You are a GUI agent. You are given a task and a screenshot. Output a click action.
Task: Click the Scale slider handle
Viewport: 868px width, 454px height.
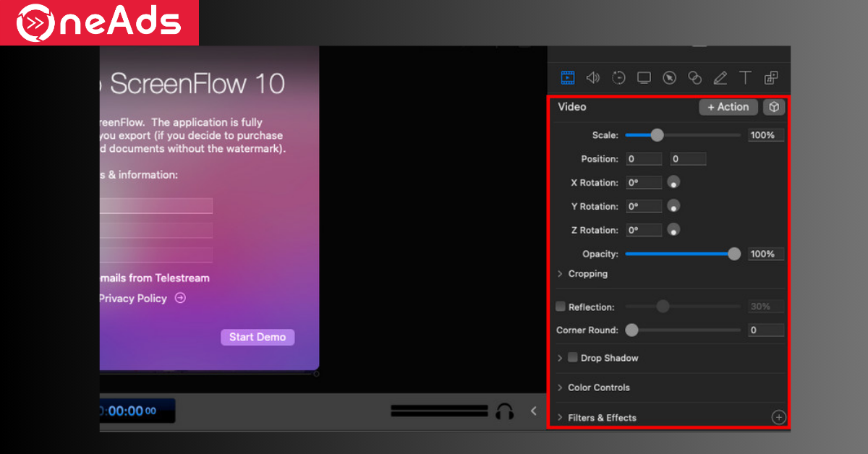tap(657, 134)
